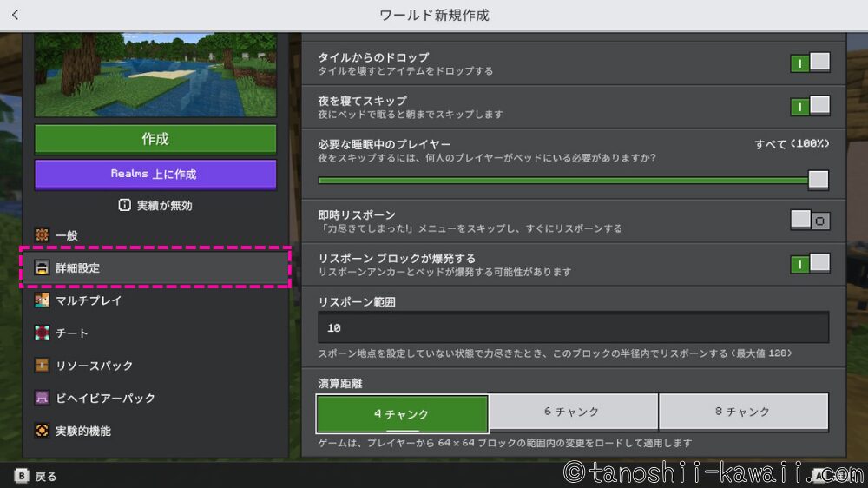Enable 即時リスポーン switch
The image size is (868, 488).
coord(810,221)
